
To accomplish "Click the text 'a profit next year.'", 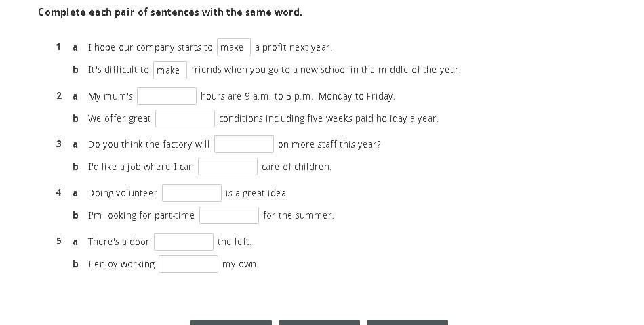I will [x=294, y=47].
